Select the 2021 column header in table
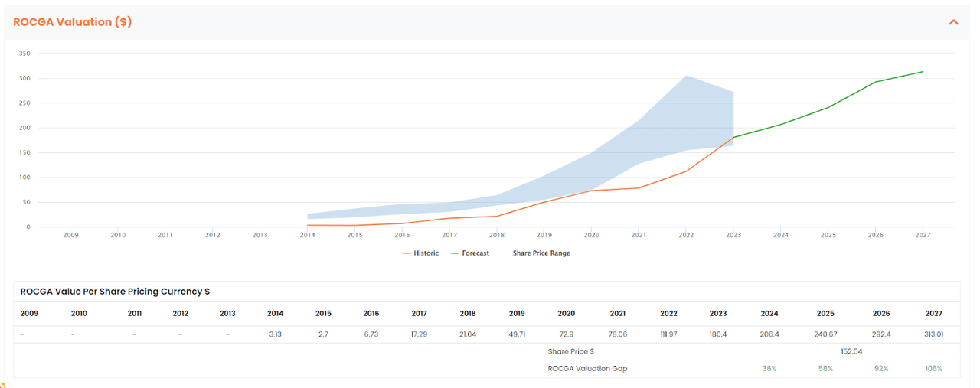 pyautogui.click(x=617, y=314)
